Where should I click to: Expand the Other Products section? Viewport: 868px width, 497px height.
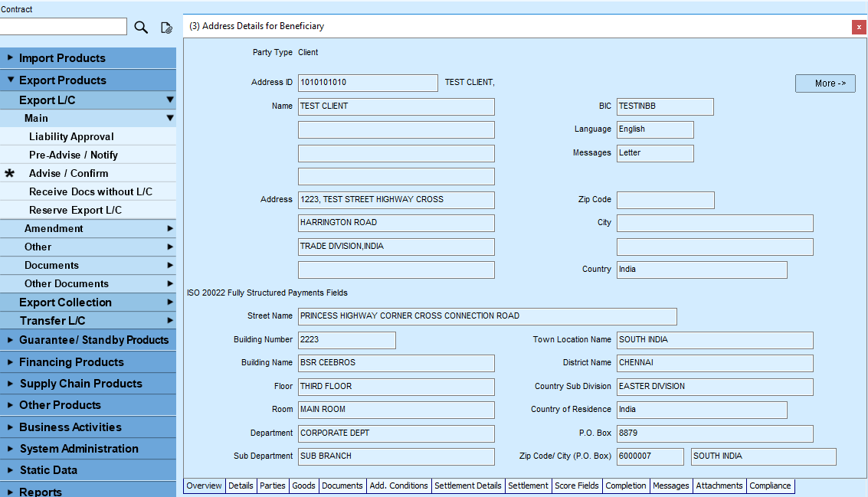pyautogui.click(x=88, y=405)
